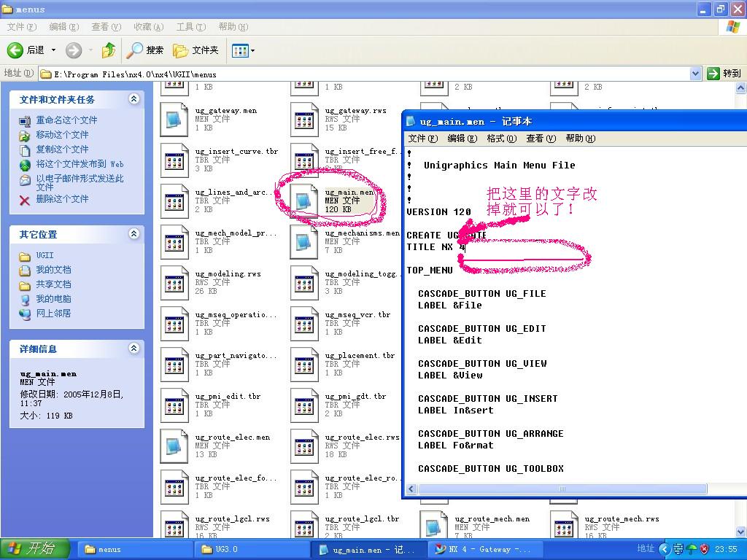Expand the address bar dropdown
Image resolution: width=747 pixels, height=560 pixels.
pyautogui.click(x=695, y=74)
